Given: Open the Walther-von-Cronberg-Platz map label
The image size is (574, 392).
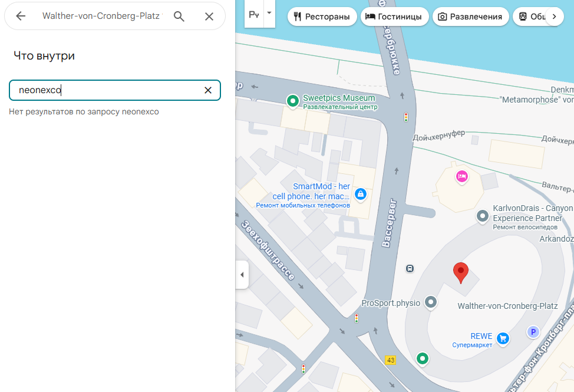Looking at the screenshot, I should [507, 306].
